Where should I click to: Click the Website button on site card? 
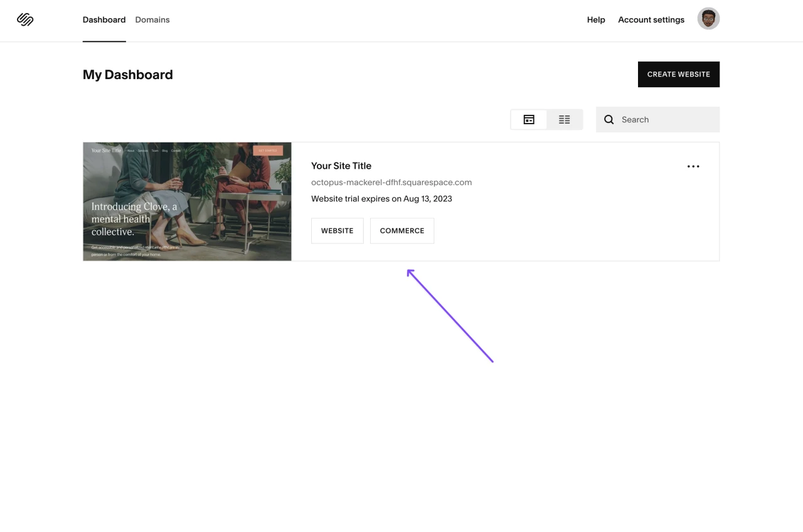pyautogui.click(x=337, y=231)
